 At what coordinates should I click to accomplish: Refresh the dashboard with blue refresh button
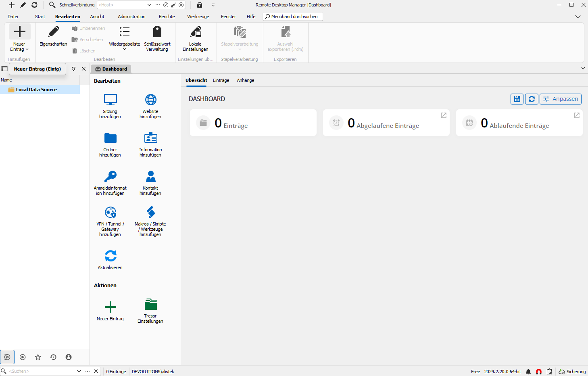(532, 99)
